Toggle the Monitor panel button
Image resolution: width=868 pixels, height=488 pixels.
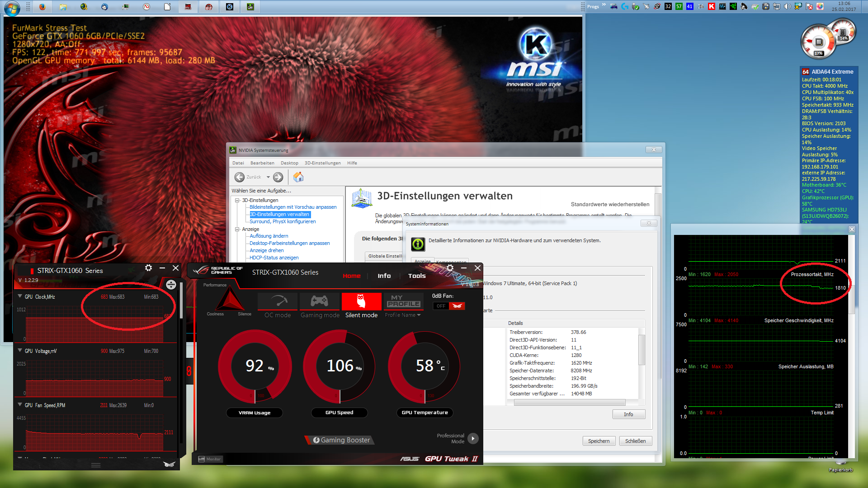(x=210, y=459)
